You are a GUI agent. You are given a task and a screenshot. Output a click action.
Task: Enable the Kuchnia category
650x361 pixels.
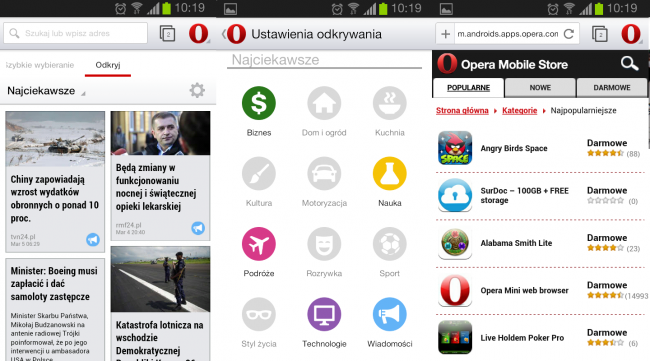pos(390,103)
